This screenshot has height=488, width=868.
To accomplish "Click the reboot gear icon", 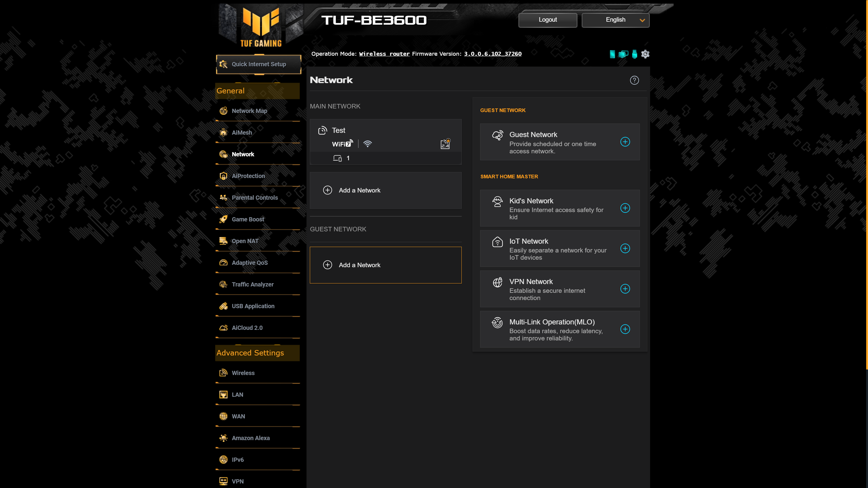I will [x=645, y=54].
